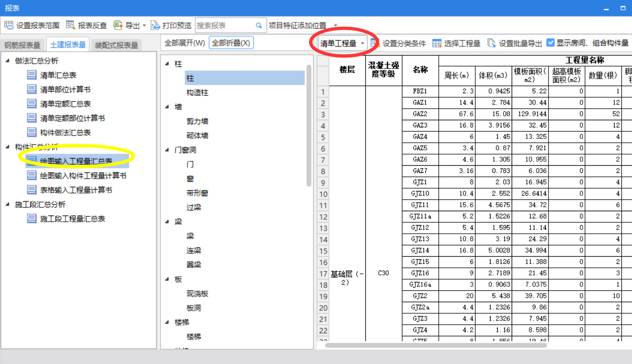Screen dimensions: 632x364
Task: Click the 全部展开(W) button
Action: [x=185, y=43]
